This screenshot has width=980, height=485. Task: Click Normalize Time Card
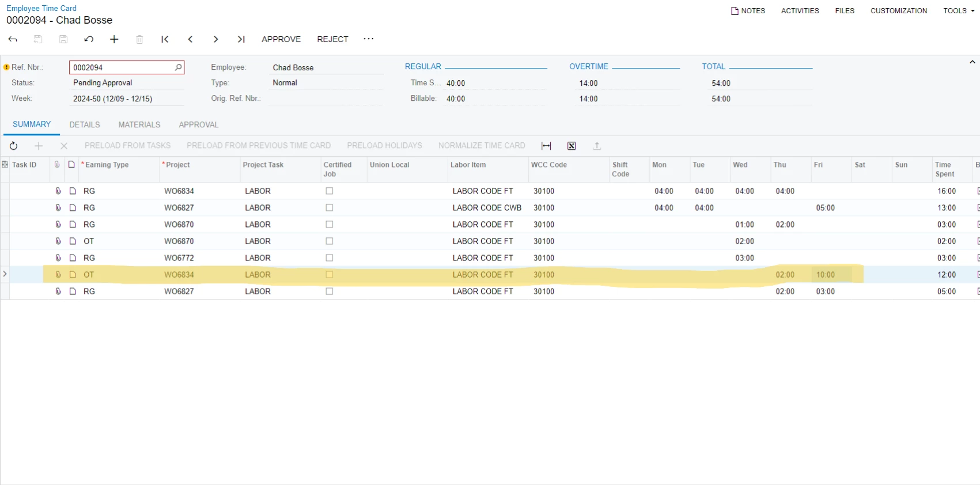tap(482, 146)
